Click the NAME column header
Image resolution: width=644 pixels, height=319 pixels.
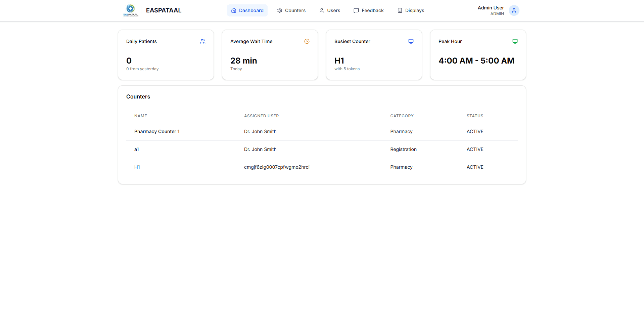(x=140, y=116)
